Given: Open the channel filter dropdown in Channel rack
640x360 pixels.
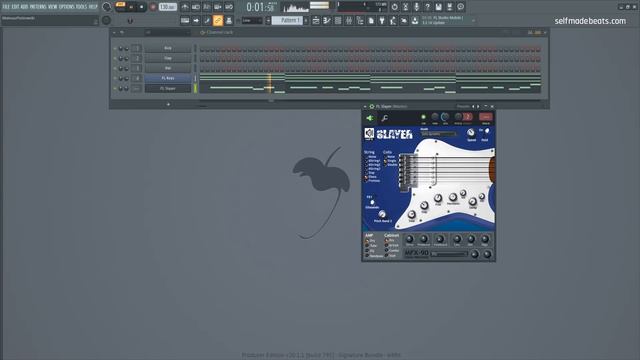Looking at the screenshot, I should pos(167,33).
